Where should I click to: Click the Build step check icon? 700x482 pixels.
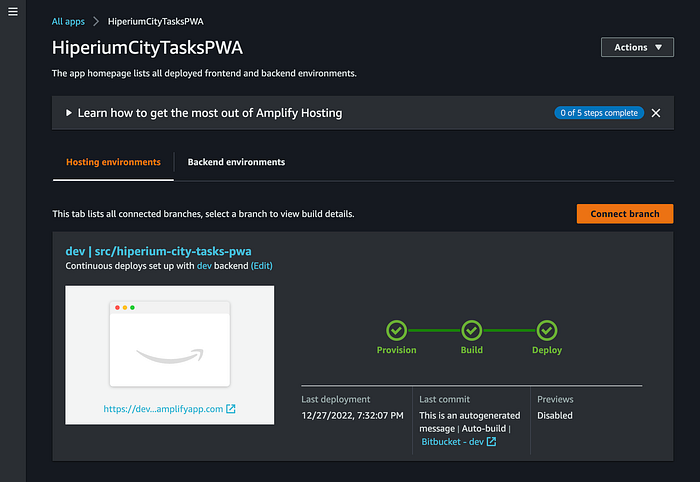click(471, 331)
